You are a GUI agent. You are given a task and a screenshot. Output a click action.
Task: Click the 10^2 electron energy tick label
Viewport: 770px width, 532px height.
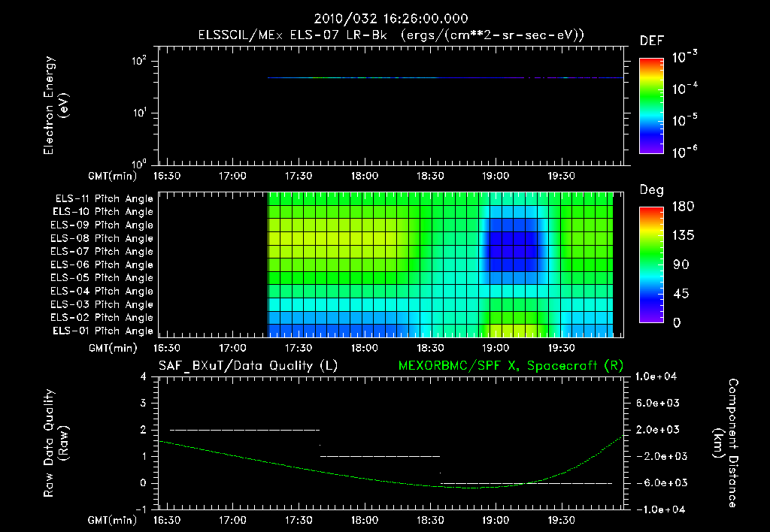coord(139,61)
